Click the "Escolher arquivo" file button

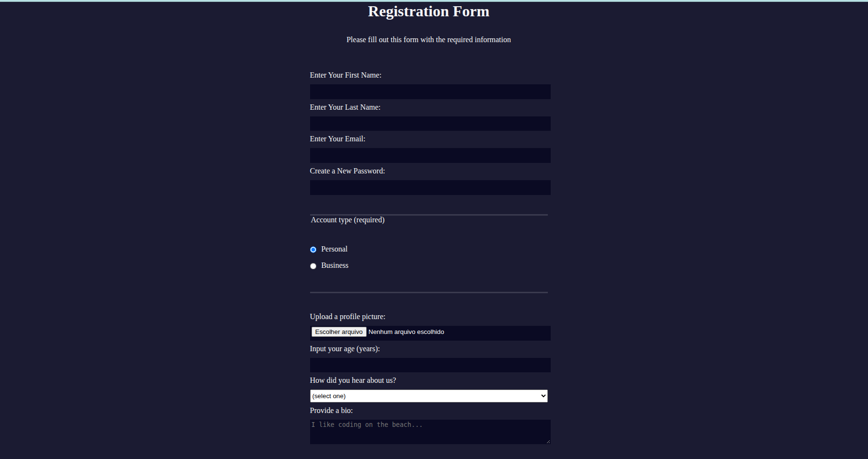click(339, 332)
